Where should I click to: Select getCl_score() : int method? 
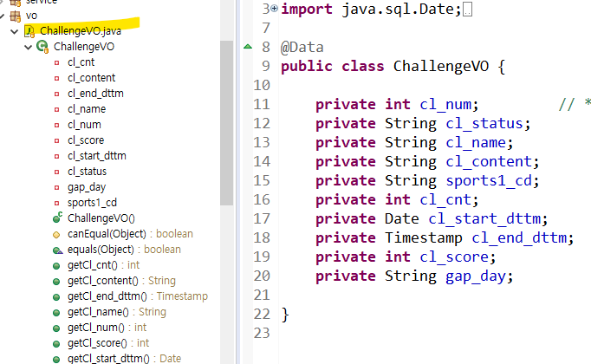coord(108,343)
